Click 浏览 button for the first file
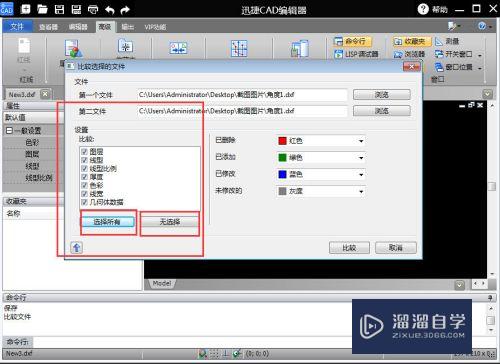This screenshot has width=500, height=364. coord(382,95)
